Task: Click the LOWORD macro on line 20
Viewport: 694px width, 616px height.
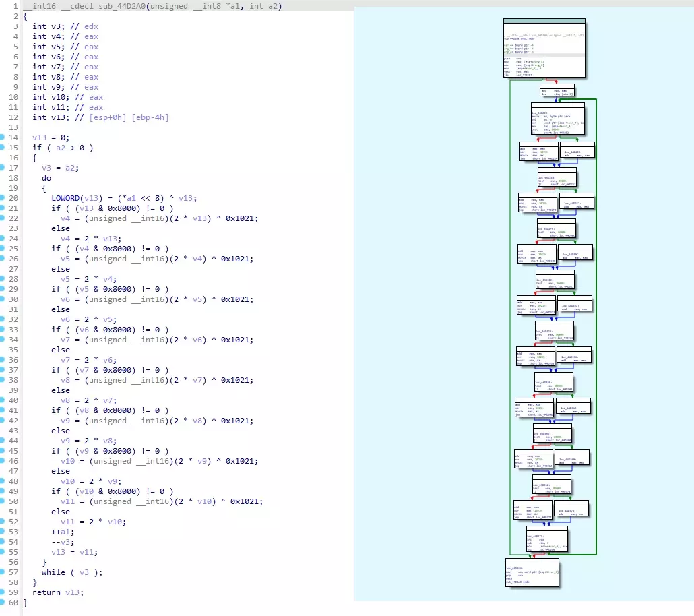Action: coord(67,198)
